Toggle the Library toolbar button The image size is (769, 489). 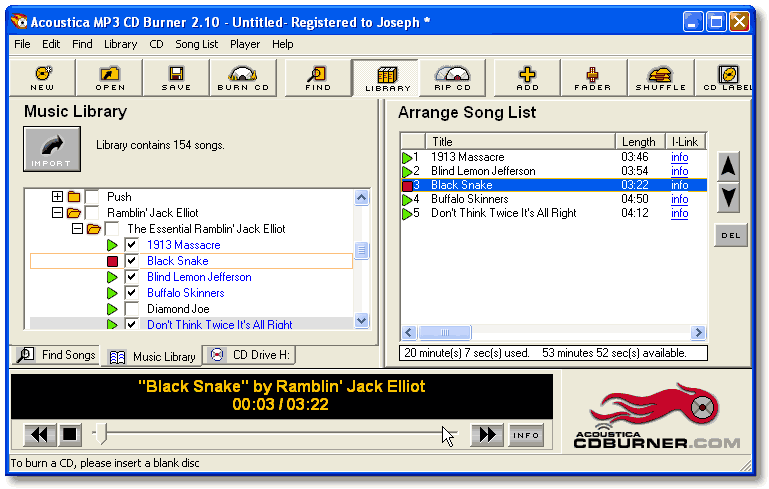386,77
